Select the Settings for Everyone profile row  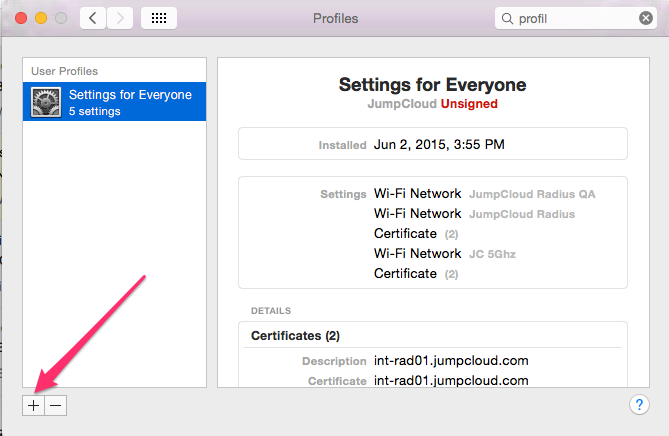coord(114,102)
